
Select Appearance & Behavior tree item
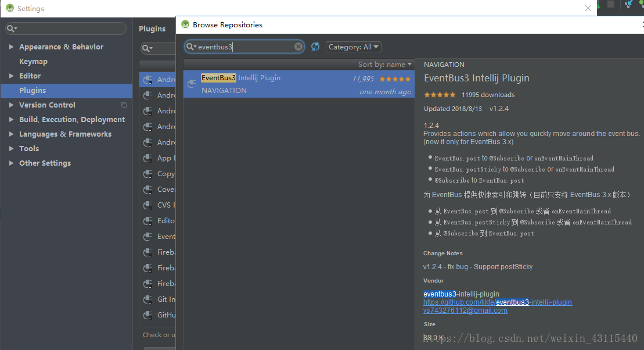click(61, 47)
